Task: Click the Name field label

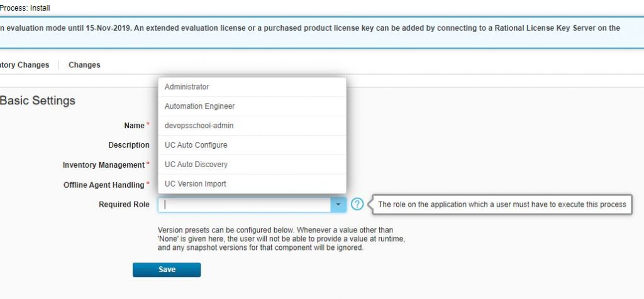Action: [x=134, y=126]
